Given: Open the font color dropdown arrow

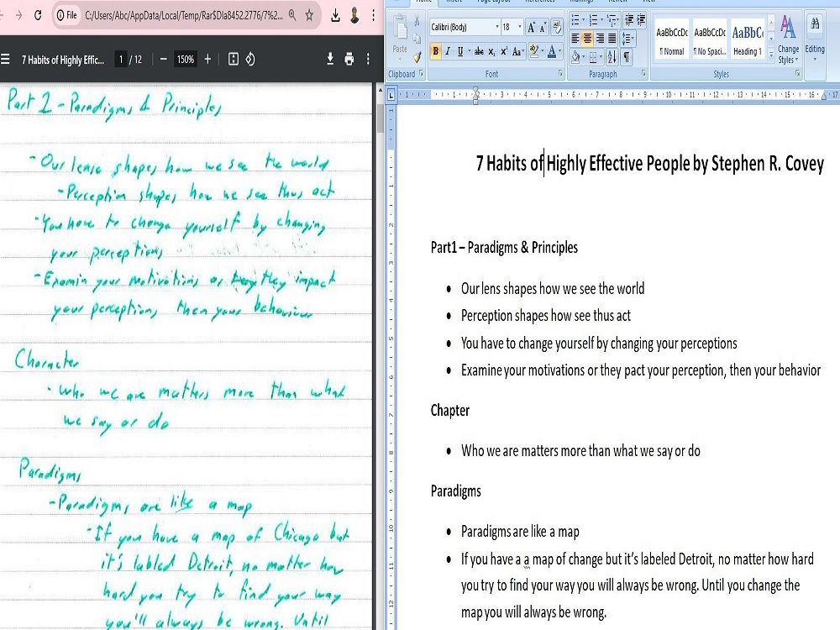Looking at the screenshot, I should [x=559, y=51].
